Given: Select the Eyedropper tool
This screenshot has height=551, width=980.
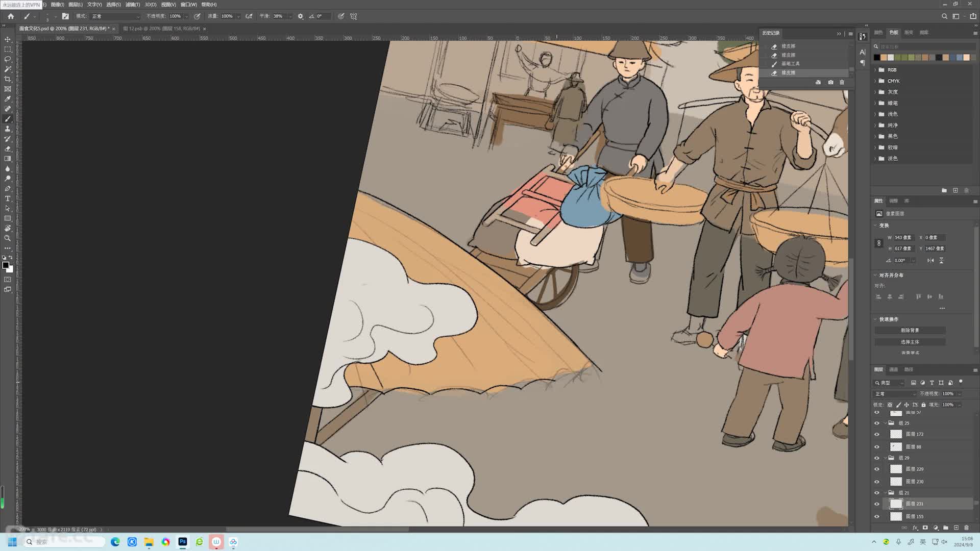Looking at the screenshot, I should 8,99.
